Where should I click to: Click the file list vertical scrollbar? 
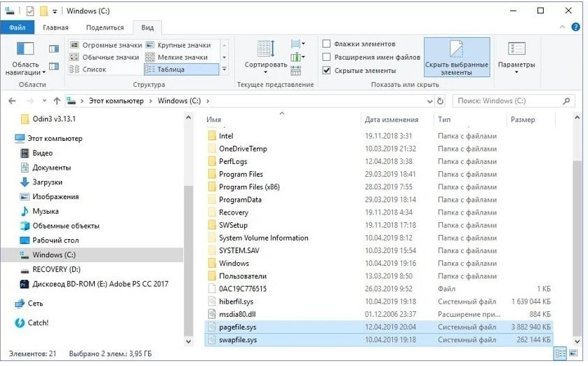coord(561,231)
